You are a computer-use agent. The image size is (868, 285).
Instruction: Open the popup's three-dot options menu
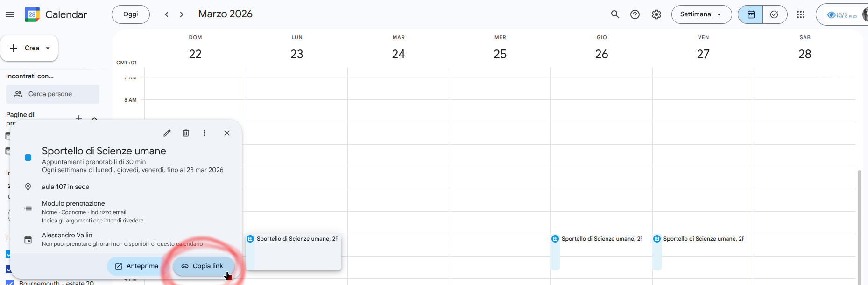click(205, 133)
